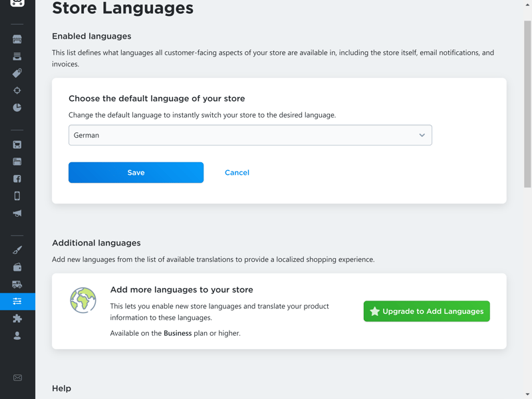The width and height of the screenshot is (532, 399).
Task: Click the dropdown chevron arrow
Action: click(x=422, y=135)
